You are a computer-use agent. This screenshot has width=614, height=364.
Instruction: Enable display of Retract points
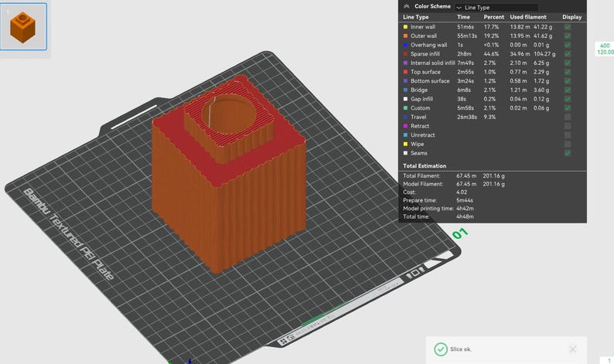click(568, 126)
